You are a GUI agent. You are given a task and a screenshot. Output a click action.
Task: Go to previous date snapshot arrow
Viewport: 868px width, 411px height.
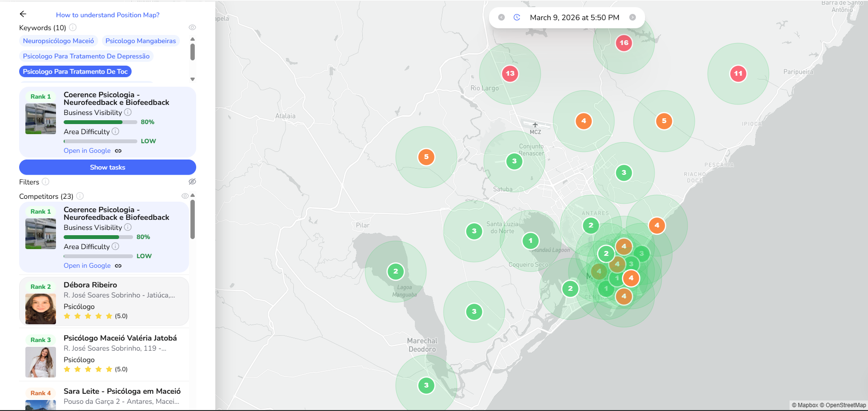point(501,17)
